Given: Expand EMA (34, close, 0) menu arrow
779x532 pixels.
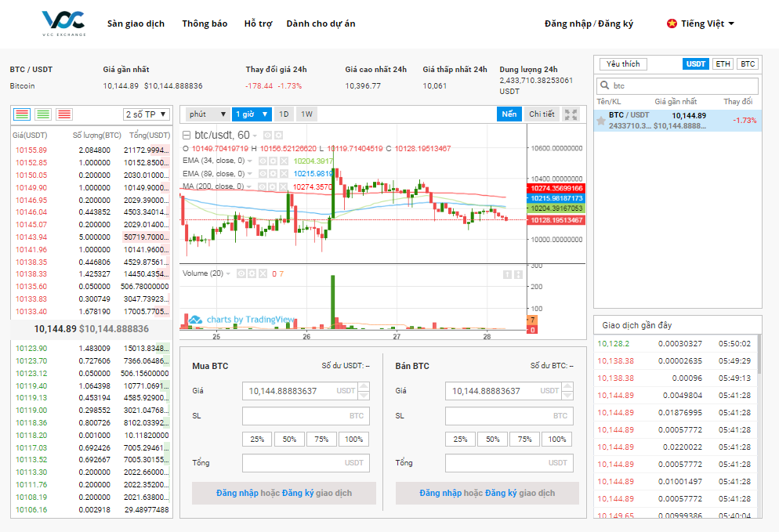Looking at the screenshot, I should (250, 161).
